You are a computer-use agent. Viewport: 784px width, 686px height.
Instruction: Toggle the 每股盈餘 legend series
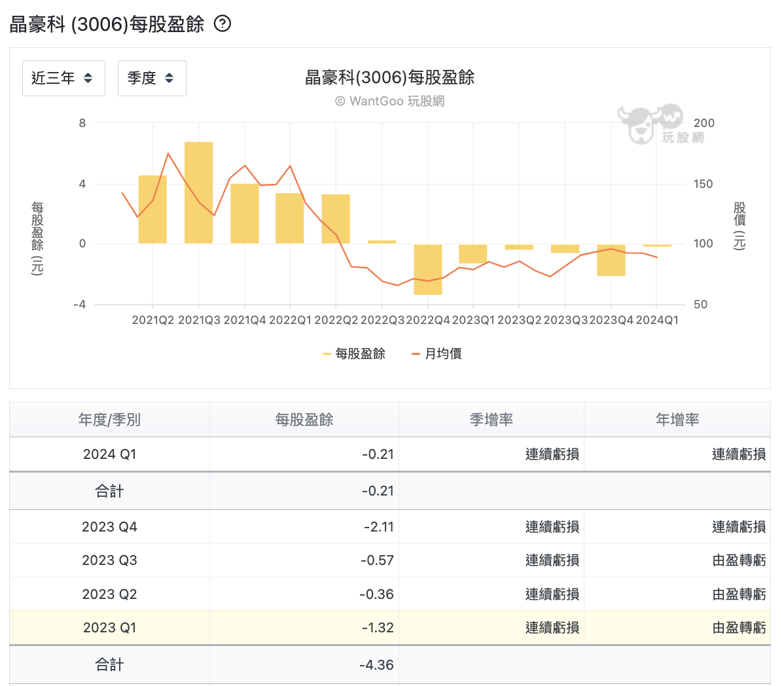pos(354,353)
